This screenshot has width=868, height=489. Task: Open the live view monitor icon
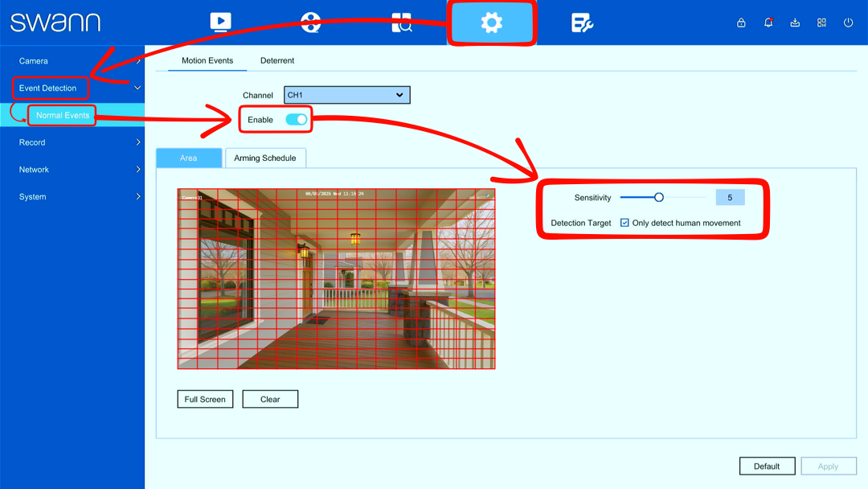coord(220,23)
